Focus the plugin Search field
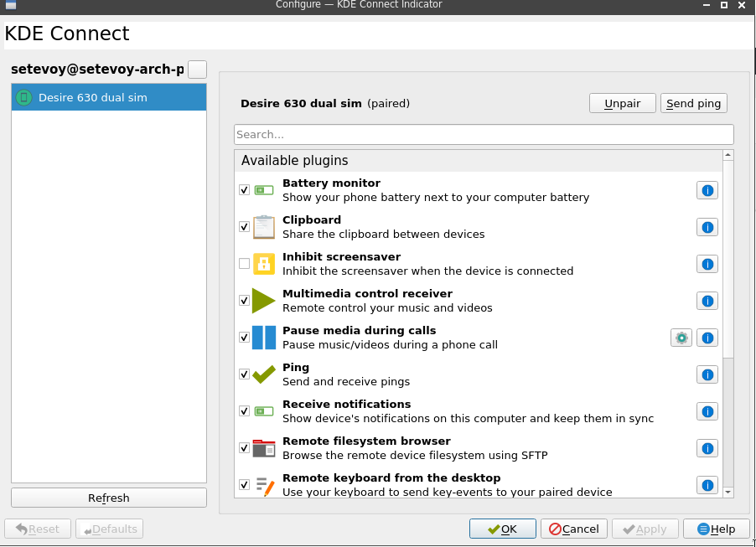 (x=484, y=135)
